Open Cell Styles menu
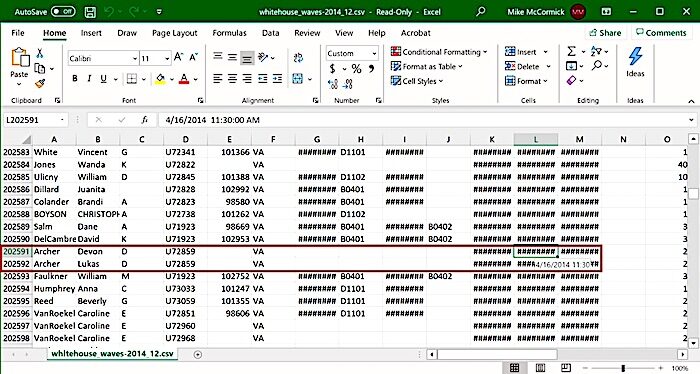 coord(417,81)
